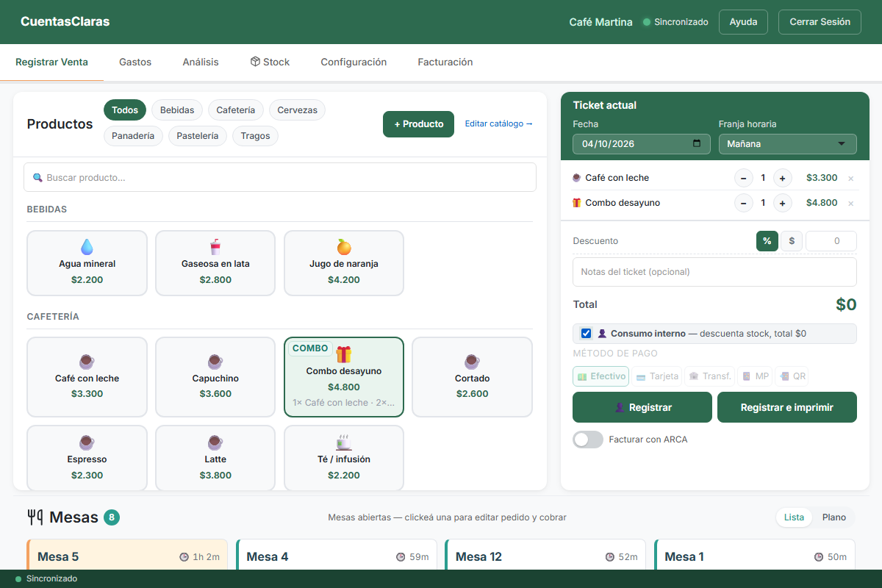The height and width of the screenshot is (588, 882).
Task: Go to the Gastos tab
Action: coord(135,62)
